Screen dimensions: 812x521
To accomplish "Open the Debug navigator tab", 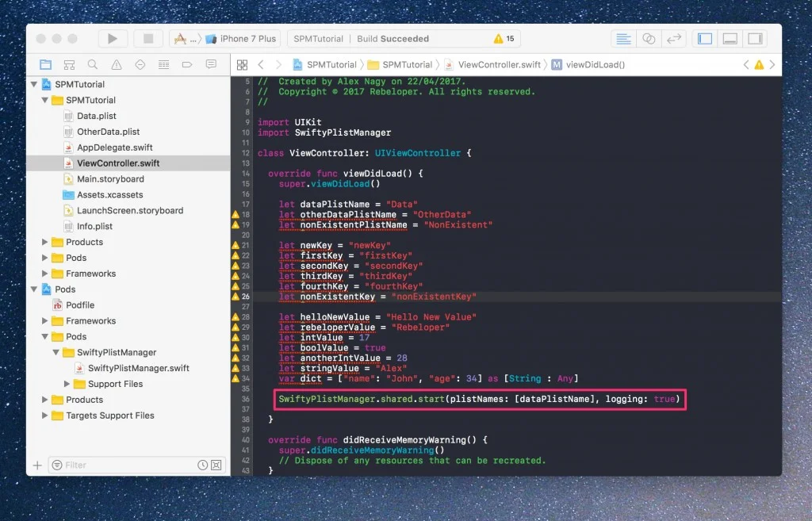I will (163, 65).
